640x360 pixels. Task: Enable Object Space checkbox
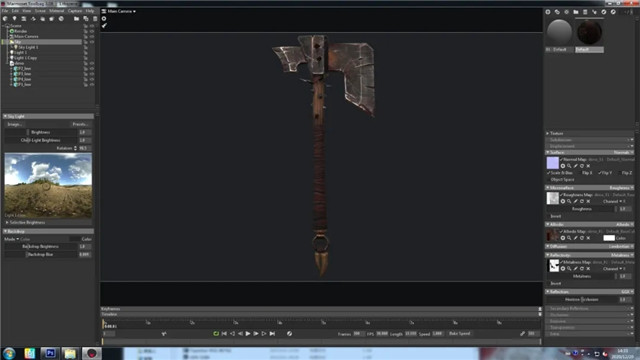click(x=549, y=180)
